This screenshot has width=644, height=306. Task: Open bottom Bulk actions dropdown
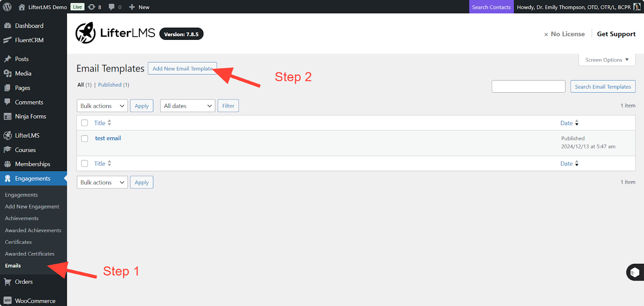(102, 182)
